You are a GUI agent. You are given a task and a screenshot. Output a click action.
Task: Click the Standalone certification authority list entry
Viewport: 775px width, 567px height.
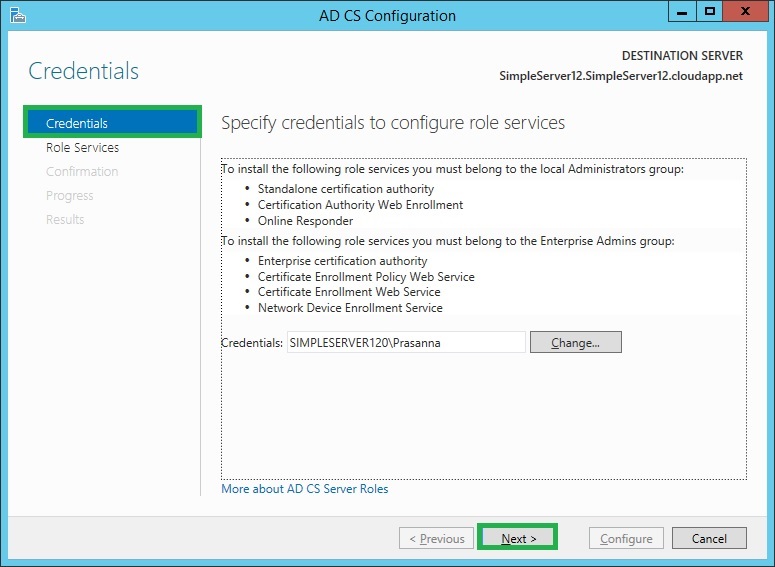click(346, 189)
